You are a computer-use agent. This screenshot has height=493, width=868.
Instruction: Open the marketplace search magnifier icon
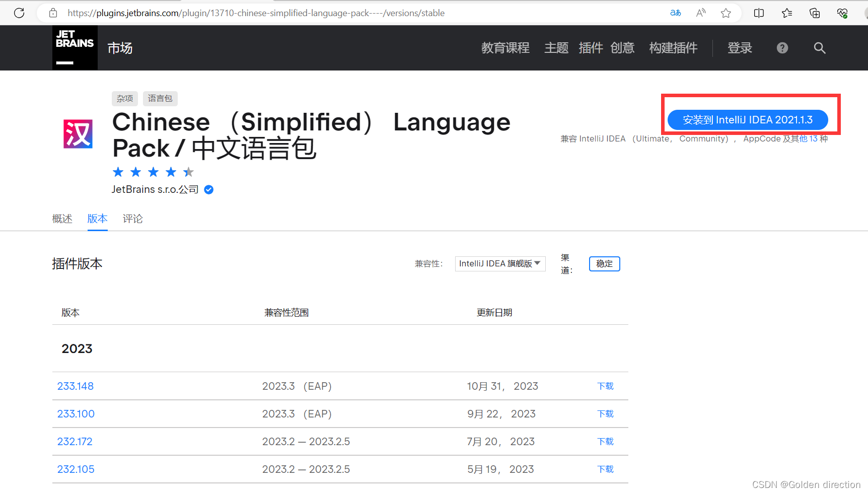(819, 48)
